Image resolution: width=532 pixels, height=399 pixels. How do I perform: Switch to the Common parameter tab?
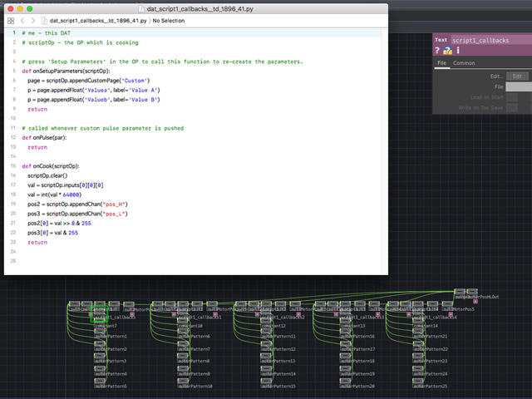pyautogui.click(x=464, y=63)
